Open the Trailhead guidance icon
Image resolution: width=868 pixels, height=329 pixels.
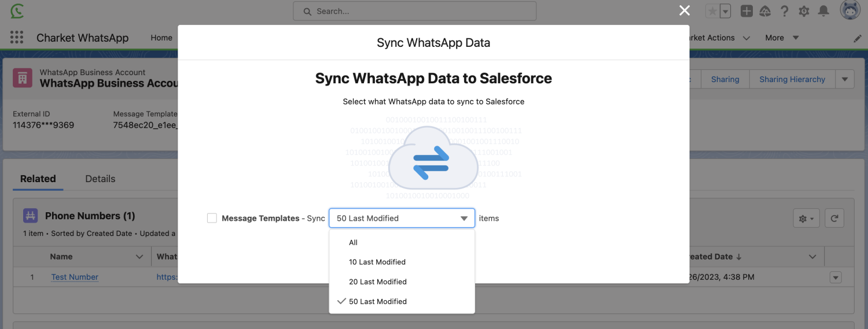(765, 11)
